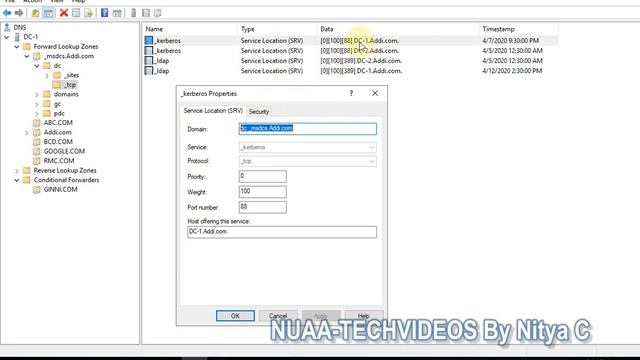Click the blue Back arrow in toolbar

click(7, 13)
